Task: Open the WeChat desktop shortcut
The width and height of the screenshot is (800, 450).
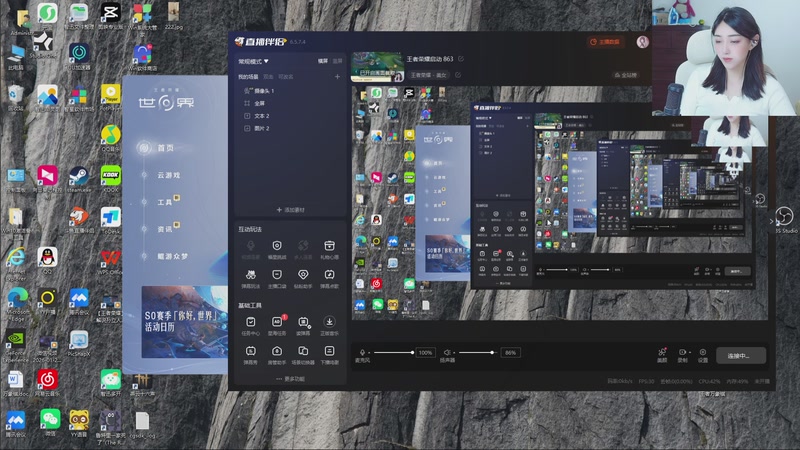Action: pyautogui.click(x=50, y=419)
